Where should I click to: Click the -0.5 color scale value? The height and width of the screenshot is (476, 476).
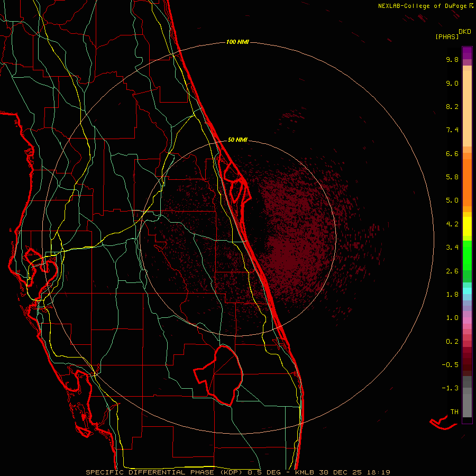[450, 365]
